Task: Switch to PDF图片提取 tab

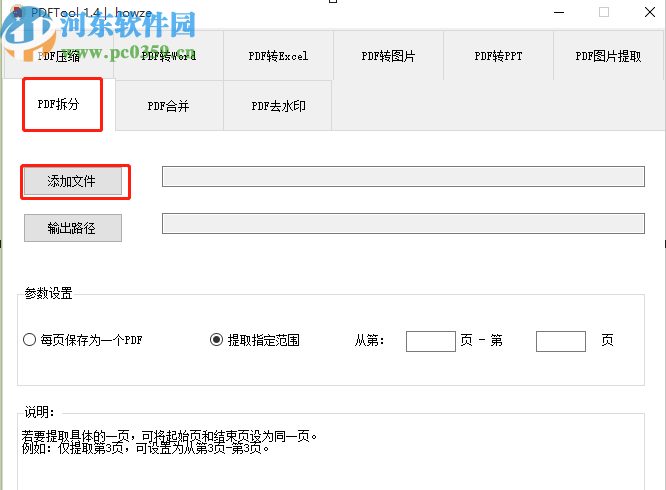Action: (608, 55)
